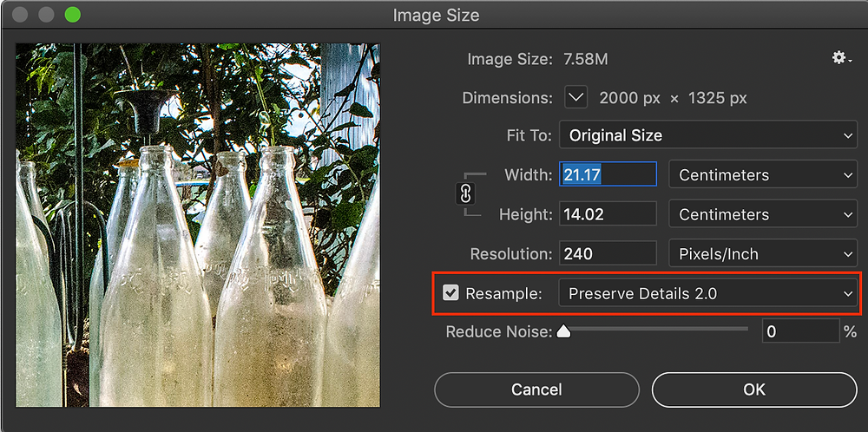
Task: Open the Width units Centimeters dropdown
Action: tap(763, 174)
